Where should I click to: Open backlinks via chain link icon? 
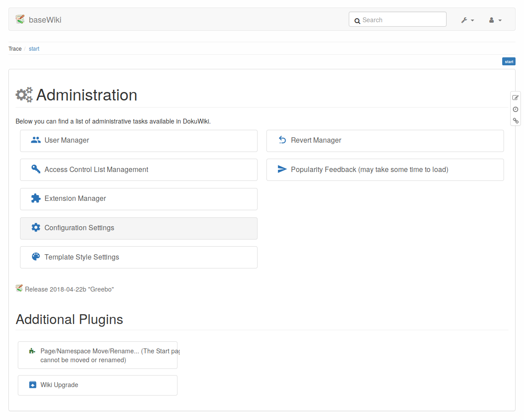[516, 121]
